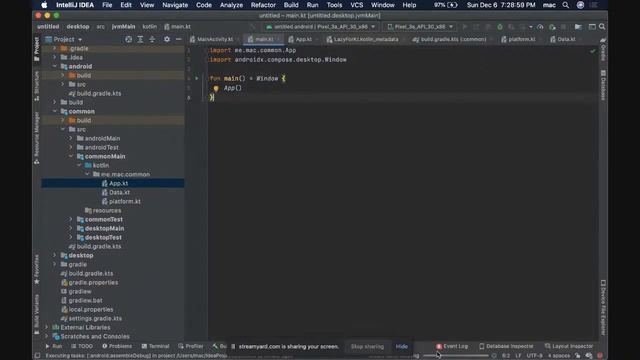
Task: Open the Profiler tool window
Action: [x=191, y=346]
